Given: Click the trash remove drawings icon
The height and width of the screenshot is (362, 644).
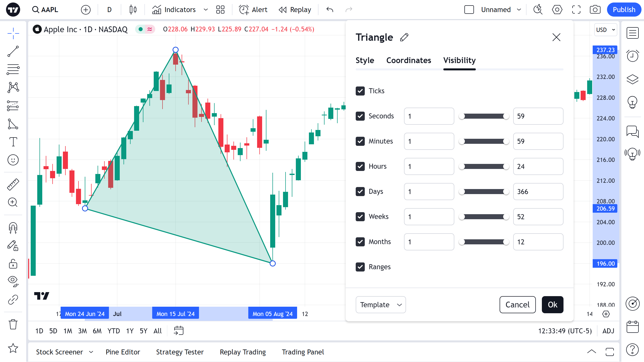Looking at the screenshot, I should point(13,324).
